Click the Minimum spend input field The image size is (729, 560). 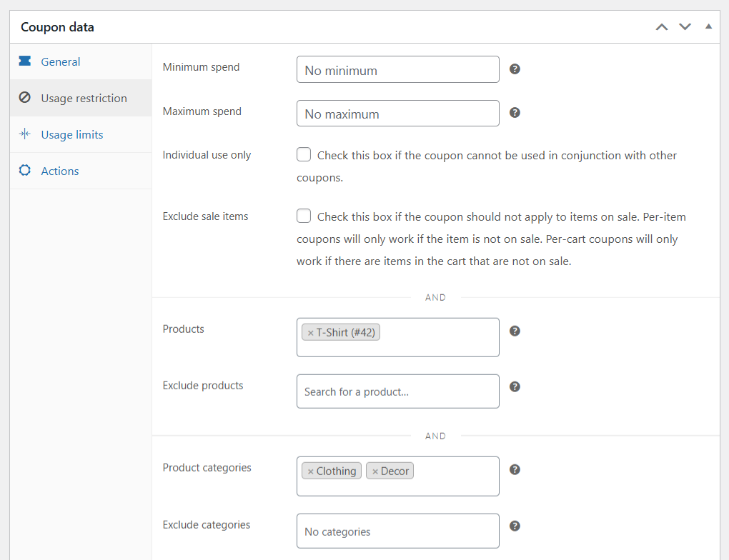point(397,70)
